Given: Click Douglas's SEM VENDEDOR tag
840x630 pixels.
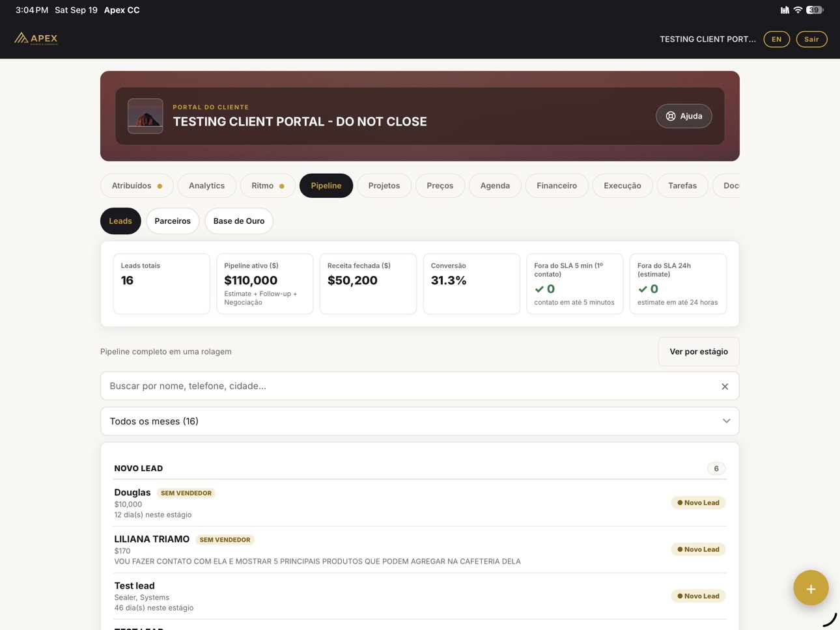Looking at the screenshot, I should (x=186, y=493).
